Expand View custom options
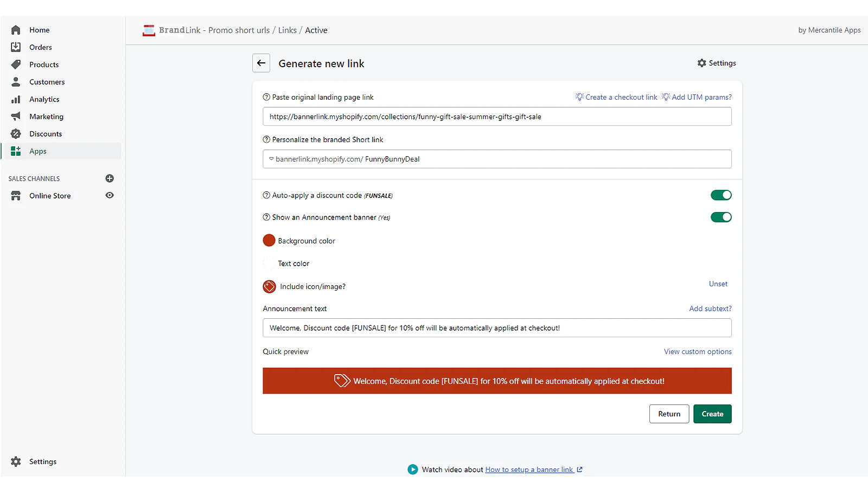This screenshot has width=868, height=488. (697, 351)
